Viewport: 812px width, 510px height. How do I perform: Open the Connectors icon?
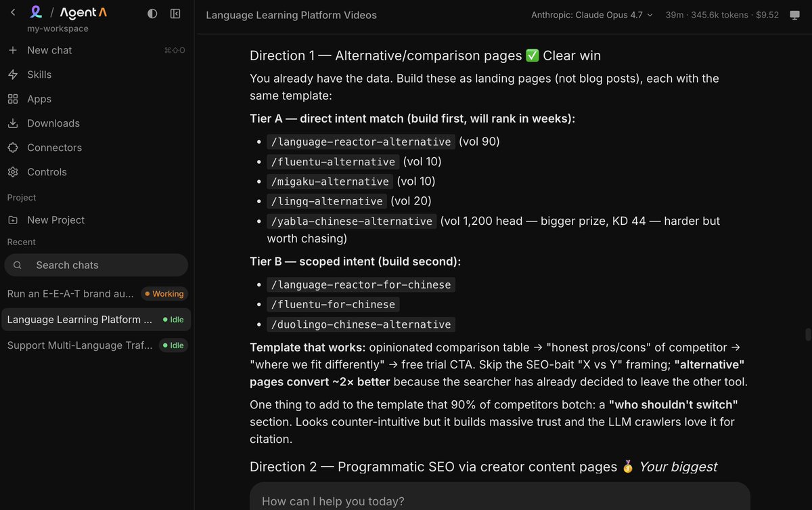(x=13, y=148)
